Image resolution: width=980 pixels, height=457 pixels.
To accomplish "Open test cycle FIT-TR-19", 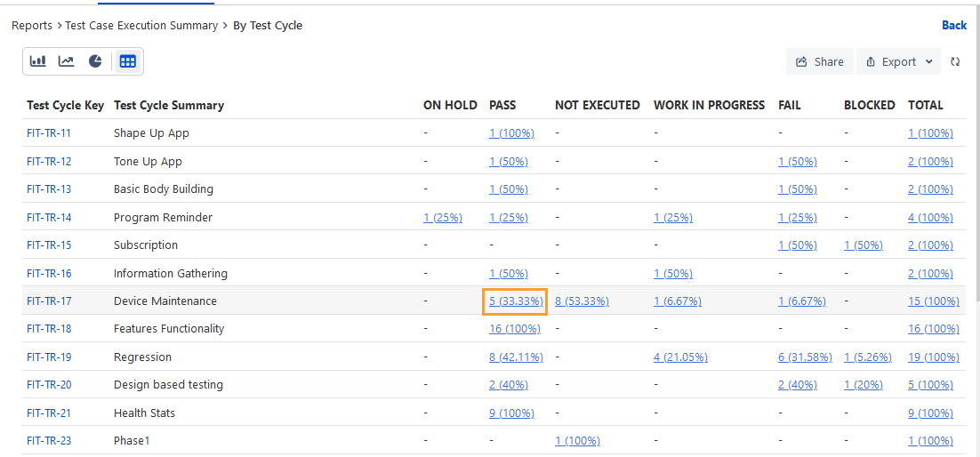I will coord(50,357).
